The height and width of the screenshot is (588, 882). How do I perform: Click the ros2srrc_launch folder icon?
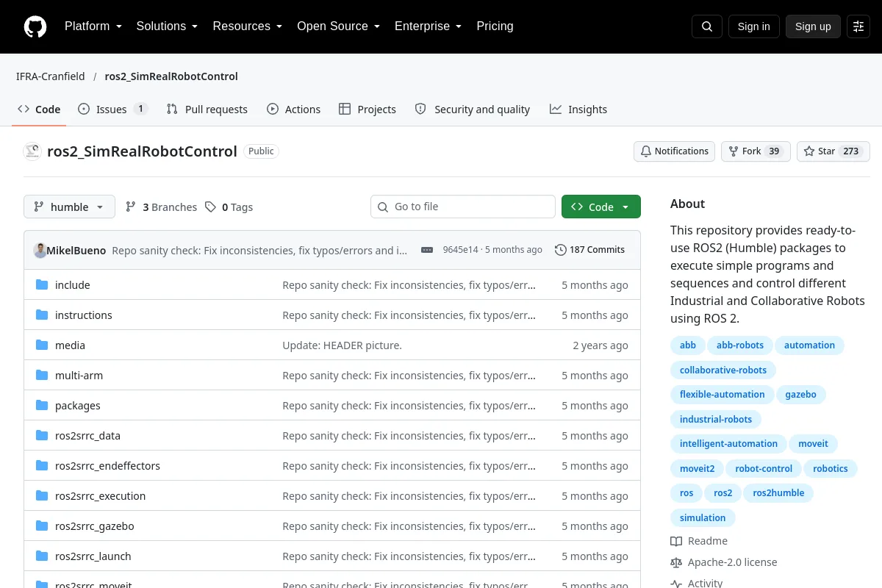click(x=42, y=556)
